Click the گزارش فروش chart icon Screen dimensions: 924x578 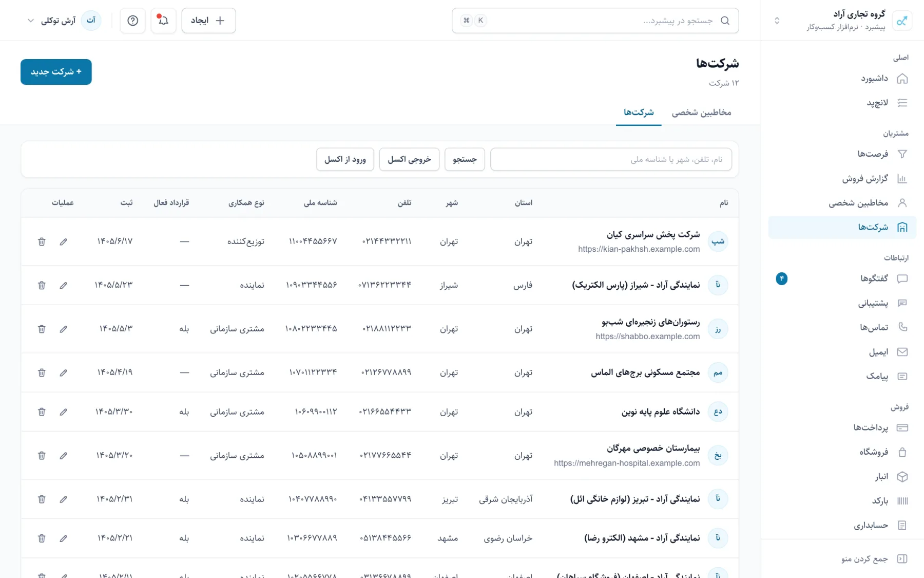pyautogui.click(x=902, y=178)
